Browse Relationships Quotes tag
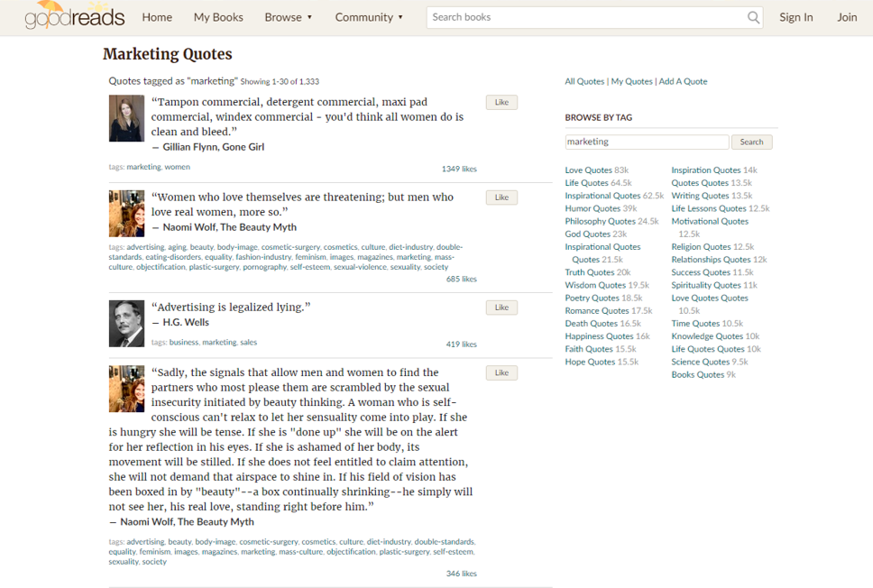This screenshot has height=588, width=873. click(x=711, y=260)
